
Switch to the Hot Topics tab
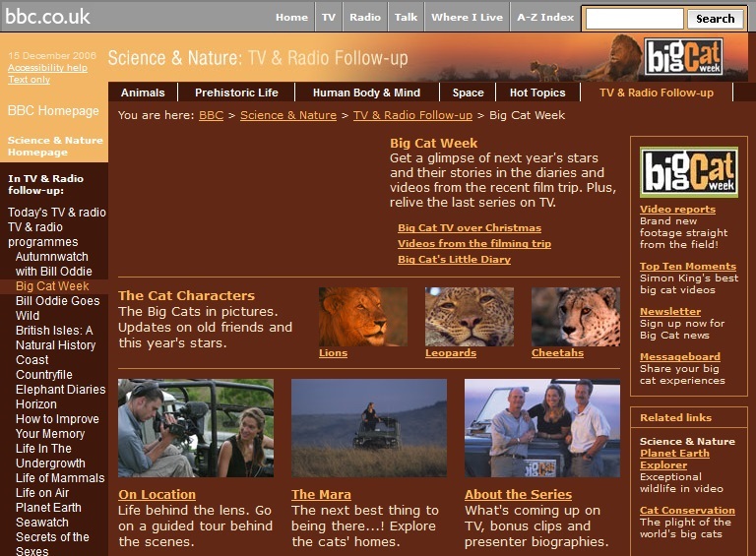(x=537, y=93)
